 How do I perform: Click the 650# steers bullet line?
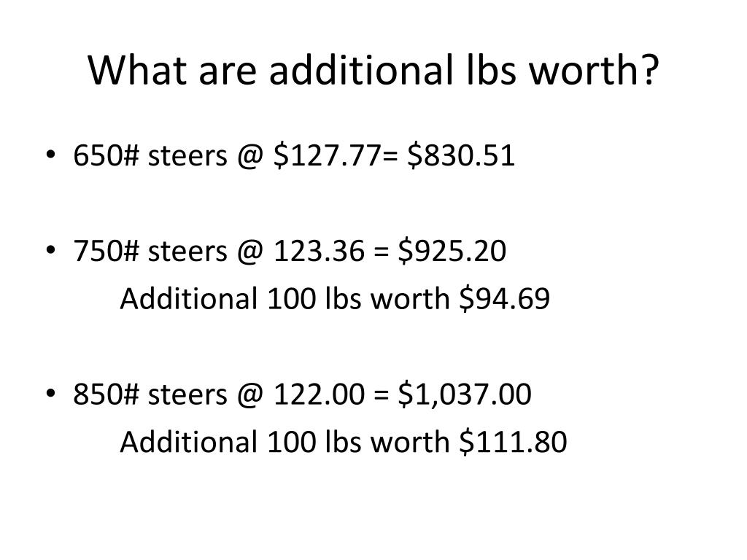coord(294,155)
